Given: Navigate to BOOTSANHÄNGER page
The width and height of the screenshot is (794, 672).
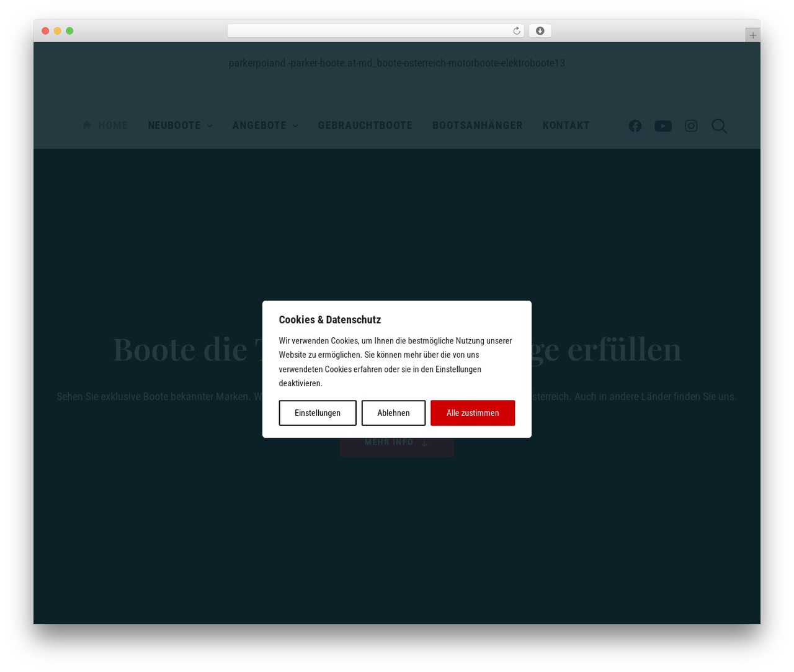Looking at the screenshot, I should 478,125.
